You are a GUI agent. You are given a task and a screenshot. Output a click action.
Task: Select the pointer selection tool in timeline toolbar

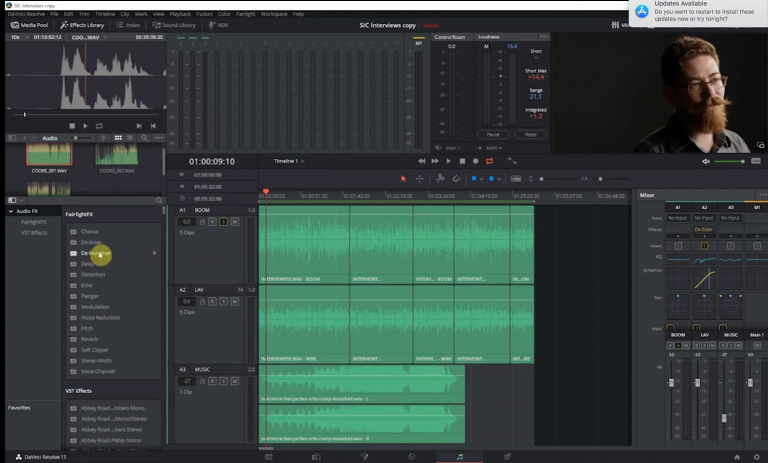coord(403,179)
